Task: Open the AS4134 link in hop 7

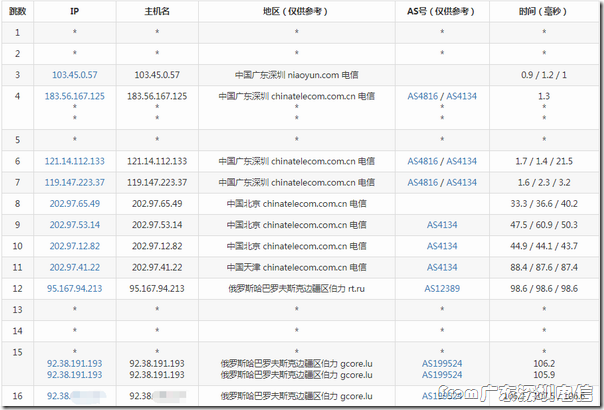Action: [x=461, y=182]
